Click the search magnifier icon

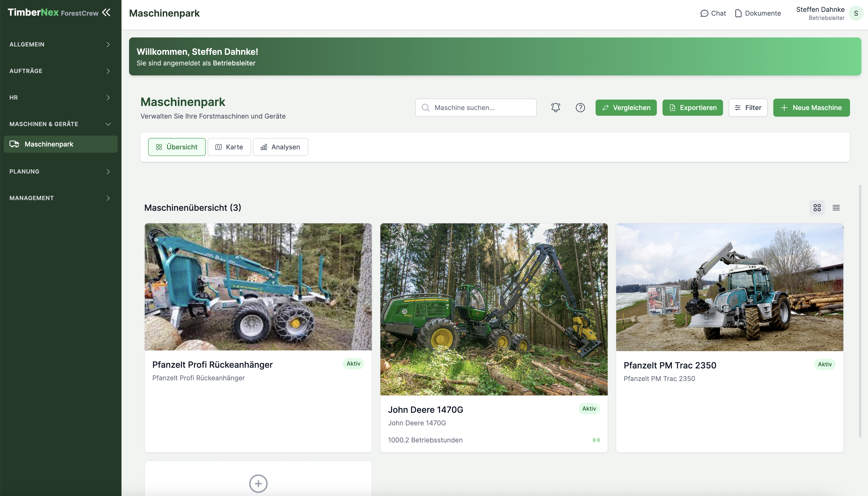425,108
